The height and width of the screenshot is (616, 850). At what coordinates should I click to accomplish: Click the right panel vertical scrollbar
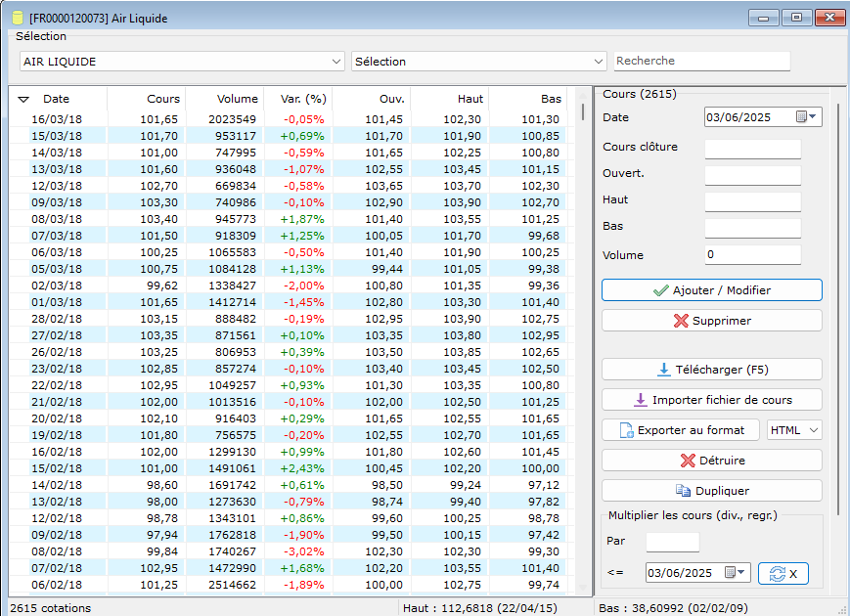click(x=838, y=309)
